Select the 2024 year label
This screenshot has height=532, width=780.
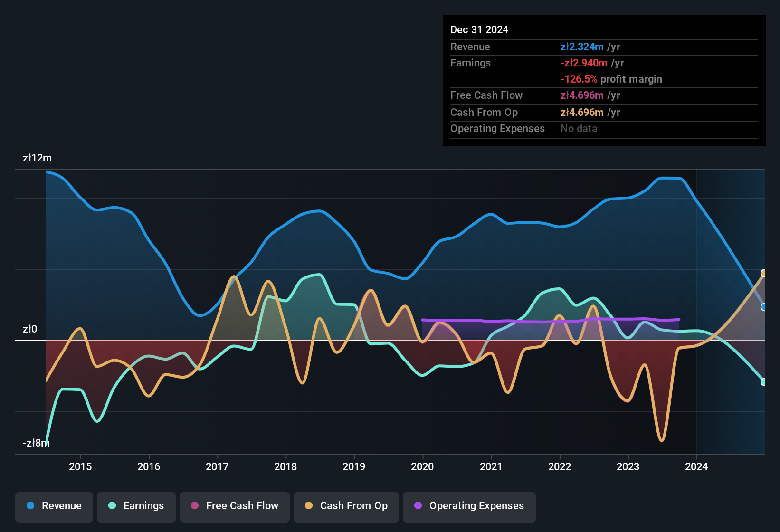coord(696,467)
